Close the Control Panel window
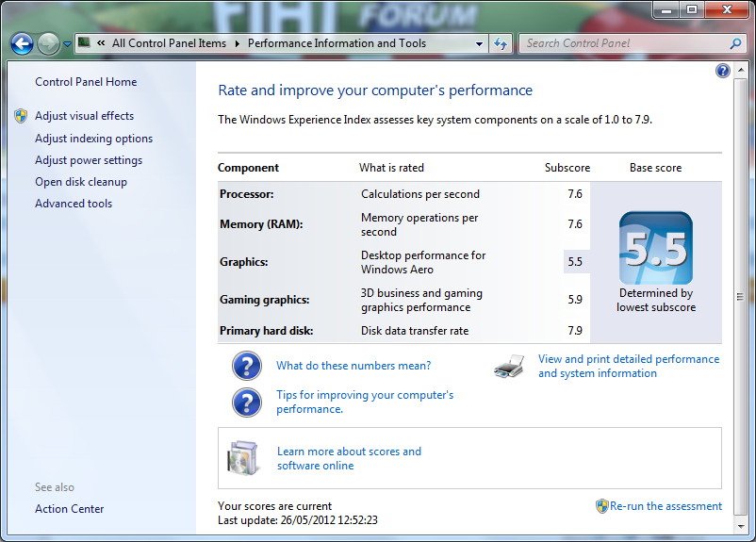Screen dimensions: 756x542 click(x=727, y=9)
